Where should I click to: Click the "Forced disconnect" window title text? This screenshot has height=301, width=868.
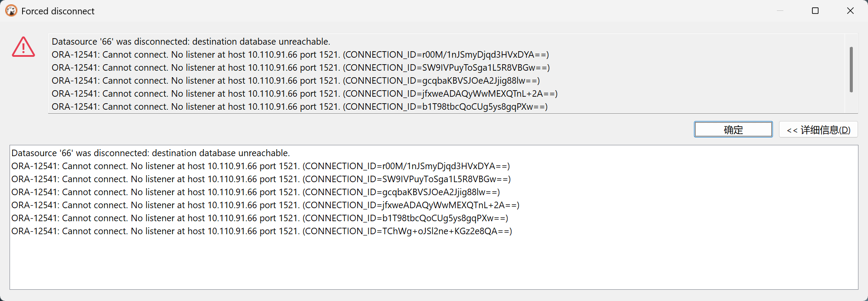[x=58, y=11]
